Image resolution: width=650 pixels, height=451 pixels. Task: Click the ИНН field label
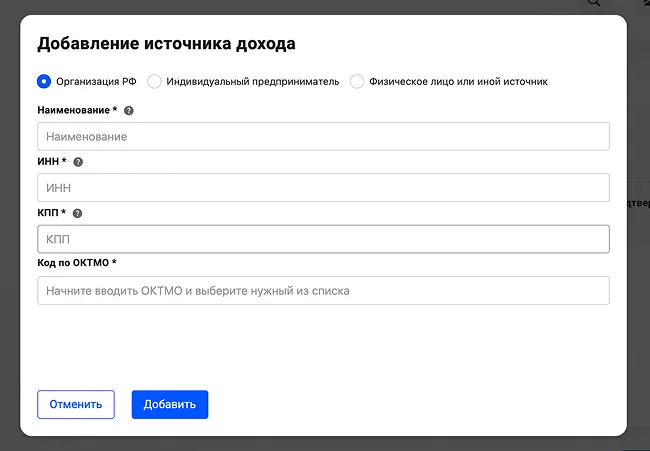coord(50,162)
